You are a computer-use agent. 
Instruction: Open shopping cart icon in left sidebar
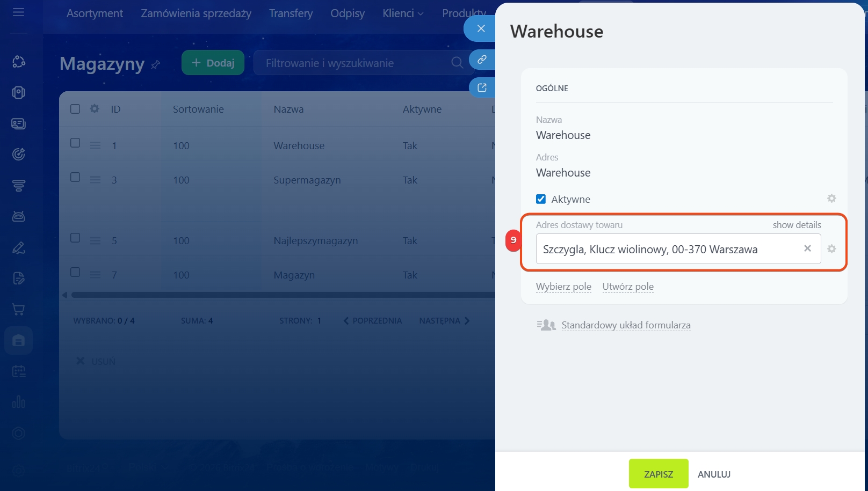(x=18, y=310)
